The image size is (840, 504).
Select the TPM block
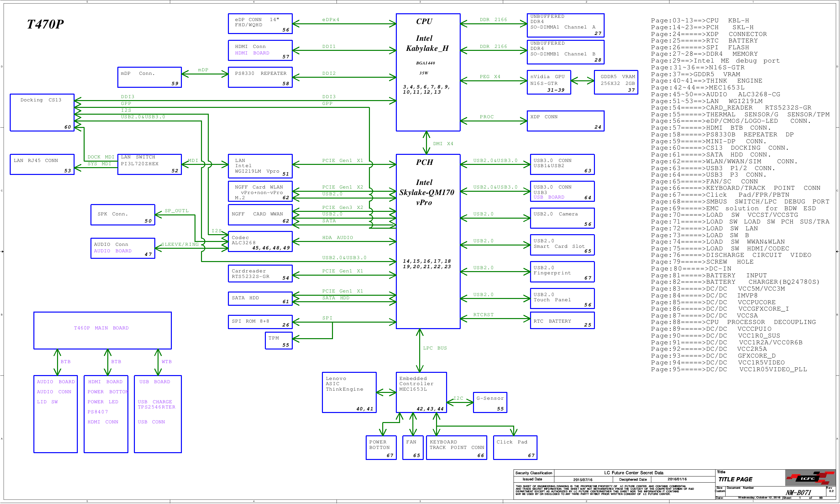pyautogui.click(x=278, y=341)
